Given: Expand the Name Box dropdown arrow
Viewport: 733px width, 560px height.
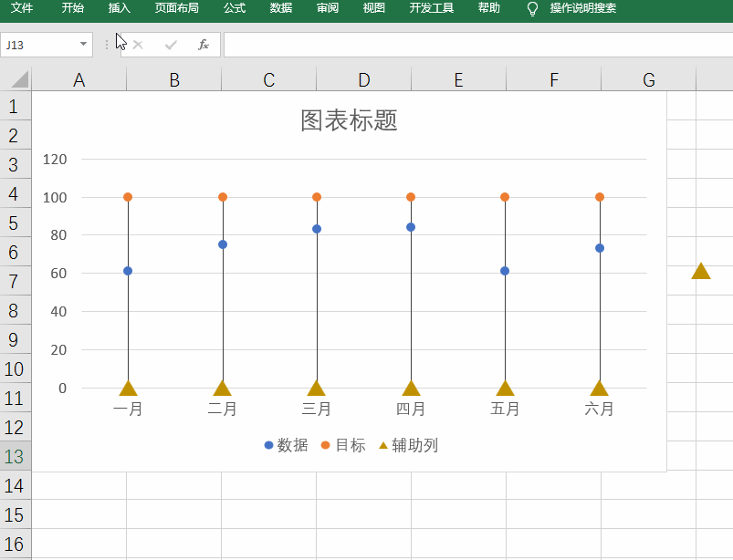Looking at the screenshot, I should 83,45.
